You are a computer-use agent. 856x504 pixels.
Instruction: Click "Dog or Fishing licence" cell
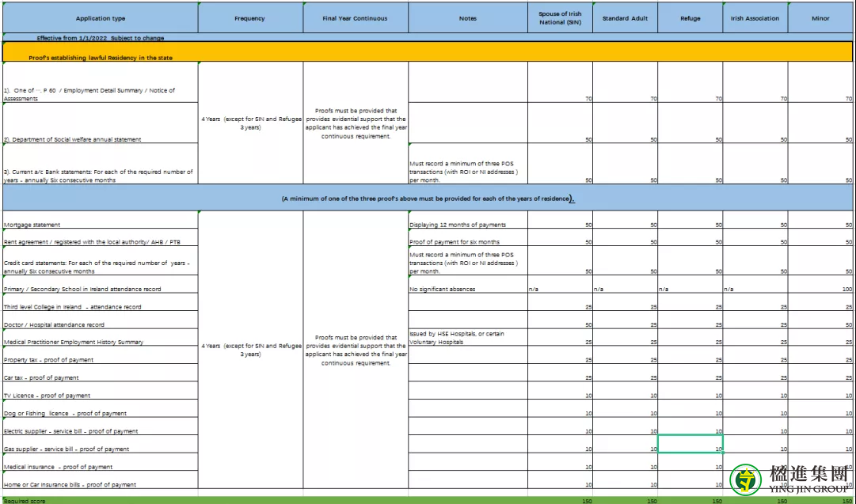(x=101, y=408)
